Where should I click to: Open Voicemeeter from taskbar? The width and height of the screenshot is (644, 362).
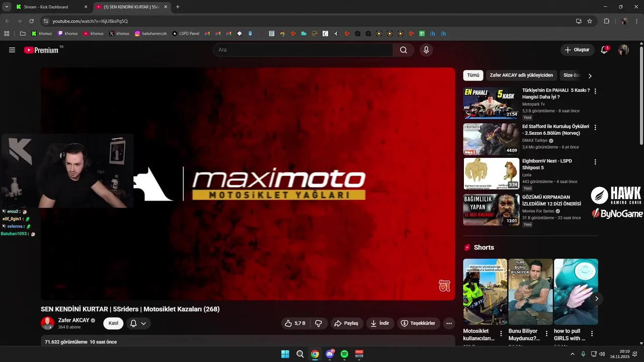(x=359, y=354)
